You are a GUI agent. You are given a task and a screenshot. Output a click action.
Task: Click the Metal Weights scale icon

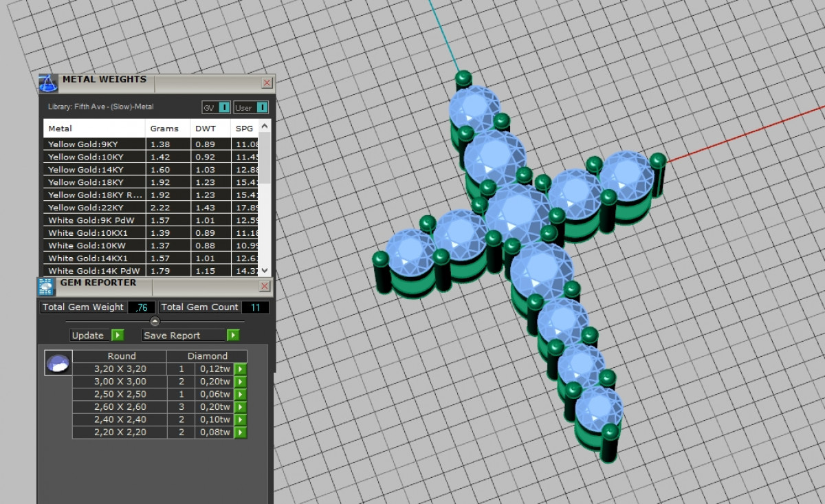click(48, 84)
